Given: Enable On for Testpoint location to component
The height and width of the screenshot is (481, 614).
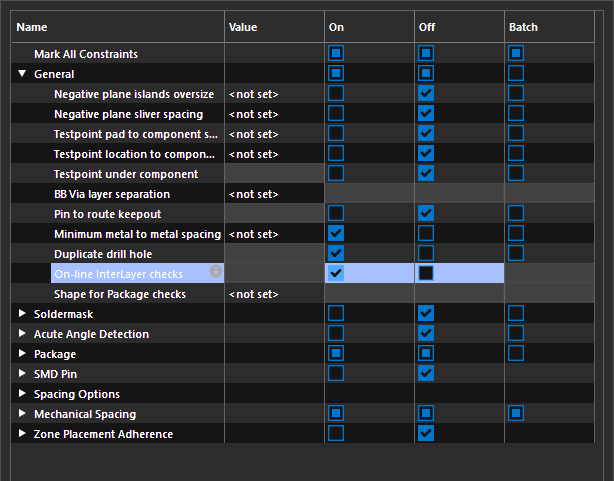Looking at the screenshot, I should coord(336,153).
